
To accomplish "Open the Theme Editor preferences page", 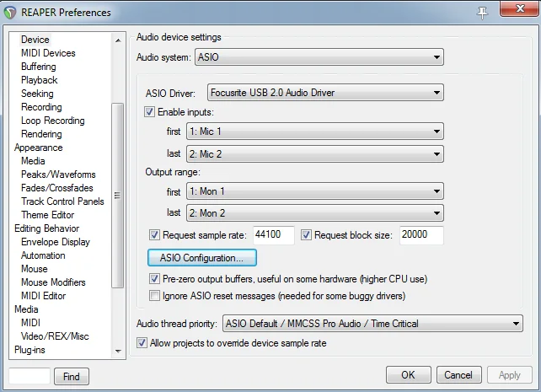I will coord(47,215).
